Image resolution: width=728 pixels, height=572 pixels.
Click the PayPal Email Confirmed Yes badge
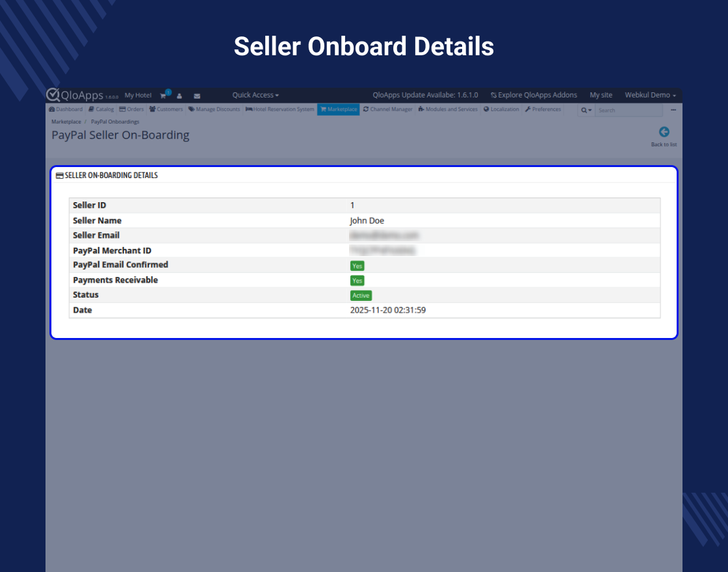357,266
